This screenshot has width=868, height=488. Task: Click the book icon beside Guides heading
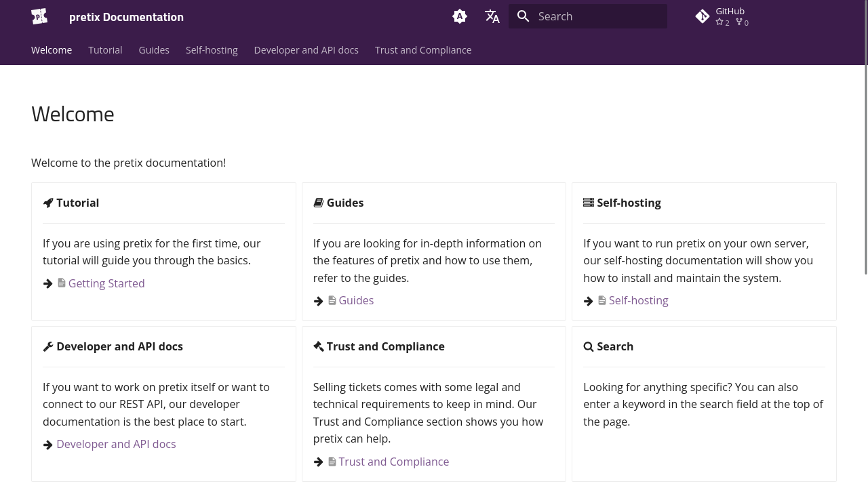(318, 203)
